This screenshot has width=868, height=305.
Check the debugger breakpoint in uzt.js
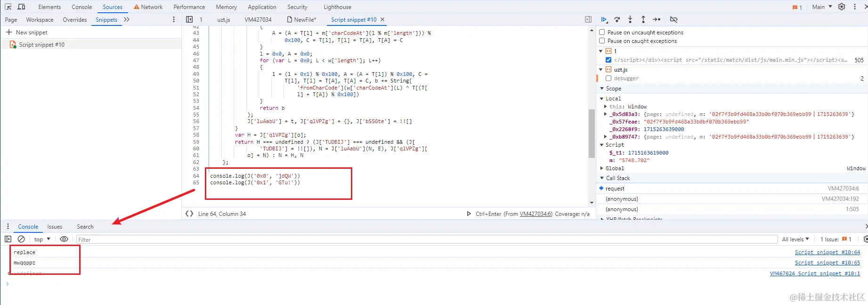click(608, 78)
